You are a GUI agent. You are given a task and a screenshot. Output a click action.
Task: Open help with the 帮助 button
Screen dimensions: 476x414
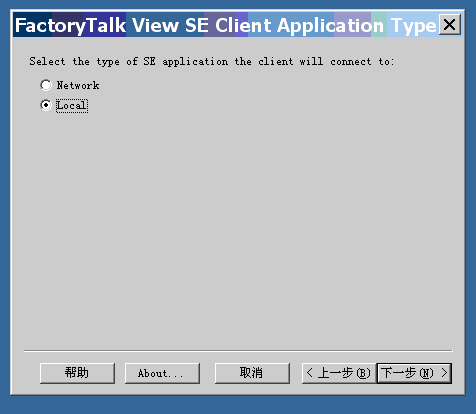point(77,373)
